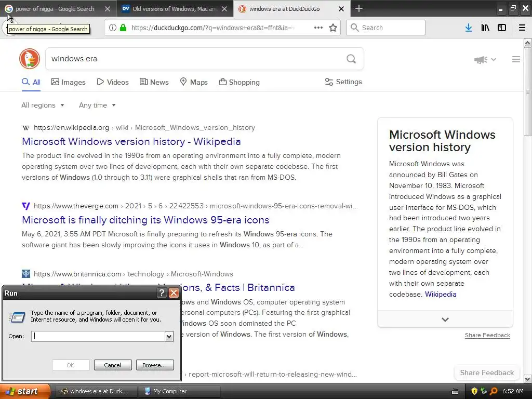Switch to the News tab
Screen dimensions: 532x399
click(x=154, y=82)
